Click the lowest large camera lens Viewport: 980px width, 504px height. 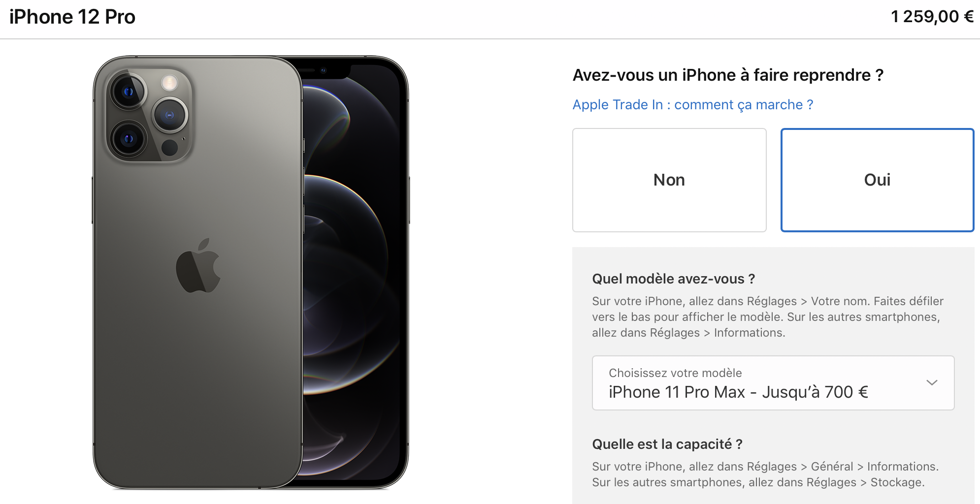coord(128,139)
